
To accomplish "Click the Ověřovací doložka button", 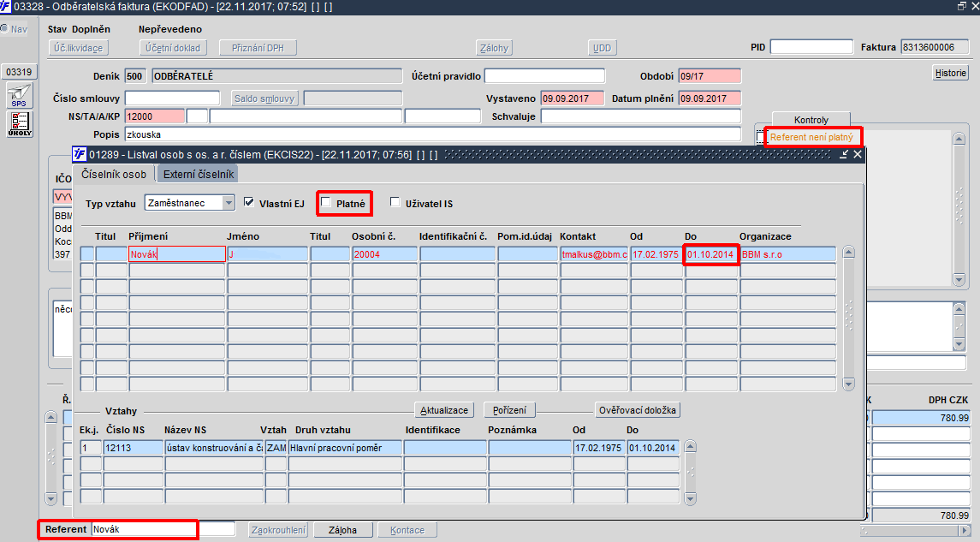I will point(638,410).
